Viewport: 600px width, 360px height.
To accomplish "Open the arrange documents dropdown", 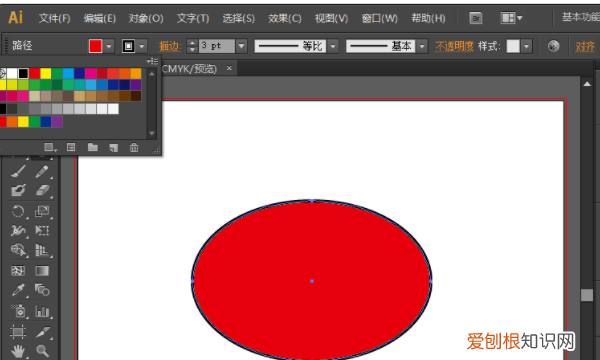I will pos(512,18).
